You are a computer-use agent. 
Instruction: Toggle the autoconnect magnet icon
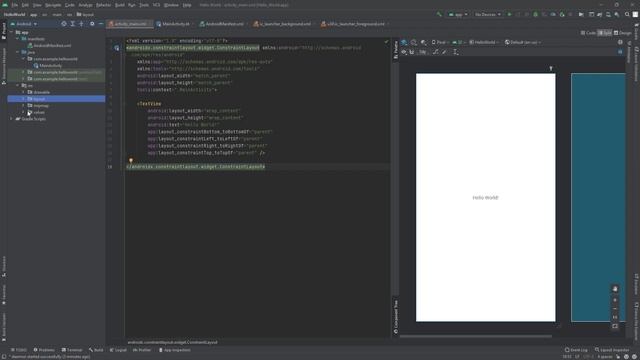pyautogui.click(x=412, y=52)
